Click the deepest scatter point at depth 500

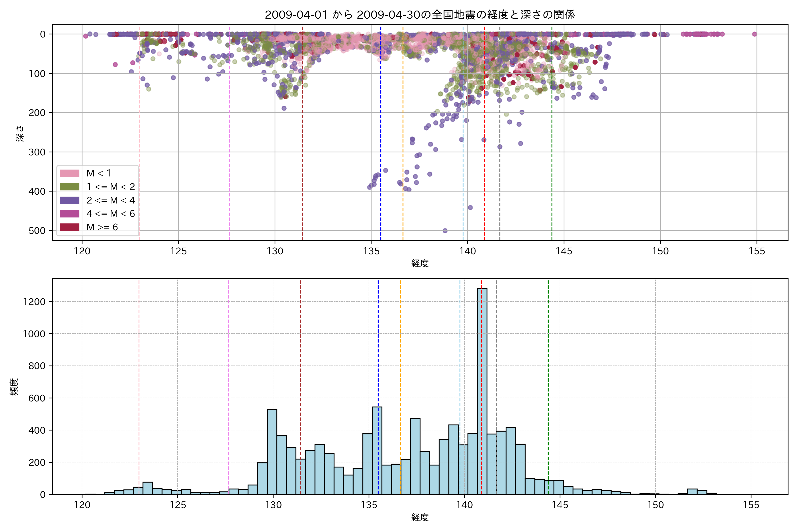click(x=445, y=231)
